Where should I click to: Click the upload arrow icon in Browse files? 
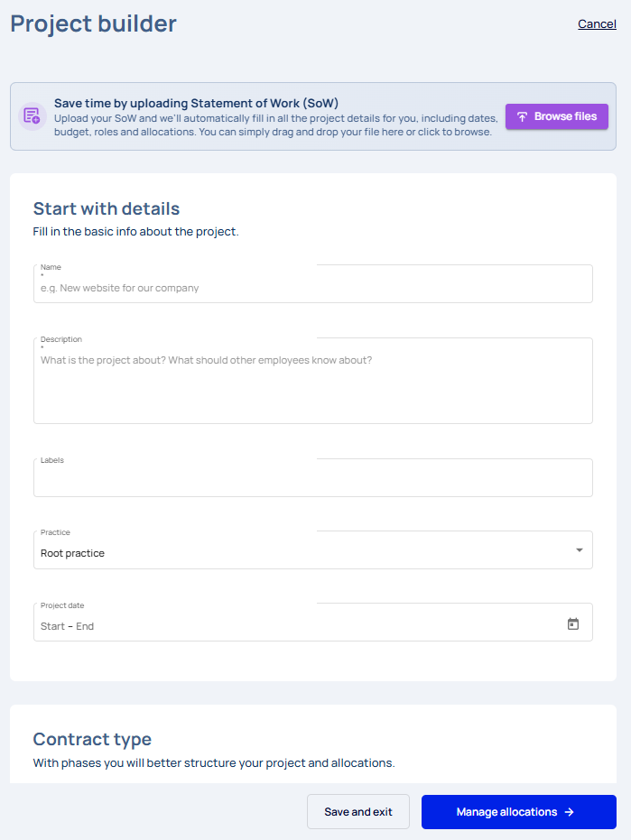(x=522, y=116)
